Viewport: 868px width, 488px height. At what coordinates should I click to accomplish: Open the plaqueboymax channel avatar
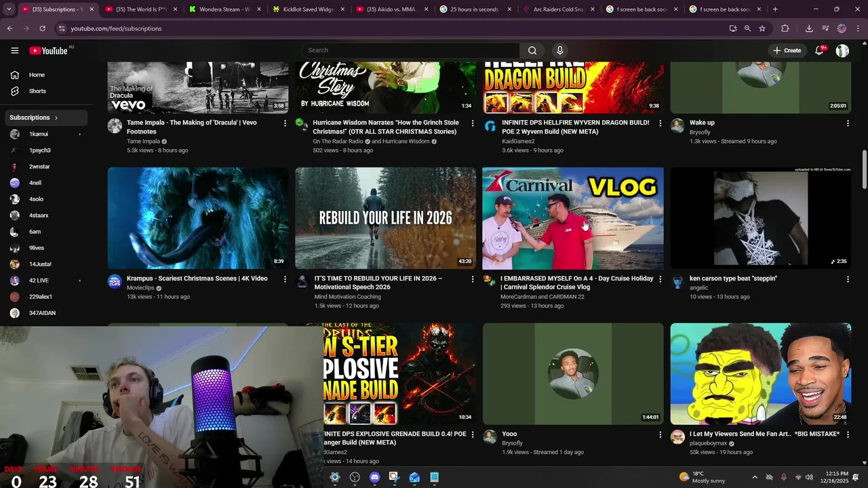677,437
